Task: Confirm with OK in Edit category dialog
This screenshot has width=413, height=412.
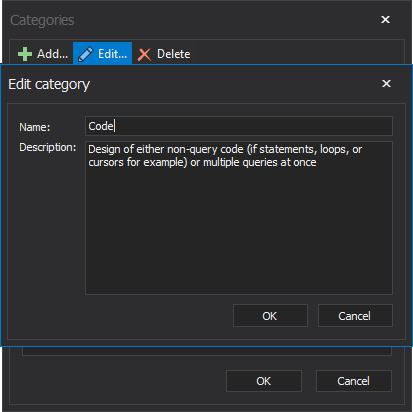Action: coord(270,315)
